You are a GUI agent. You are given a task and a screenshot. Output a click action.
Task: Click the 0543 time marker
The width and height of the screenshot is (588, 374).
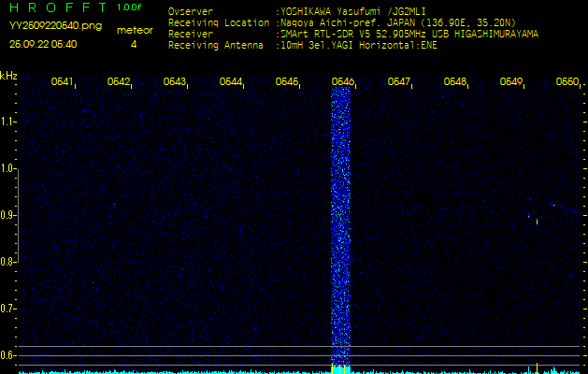[x=175, y=81]
